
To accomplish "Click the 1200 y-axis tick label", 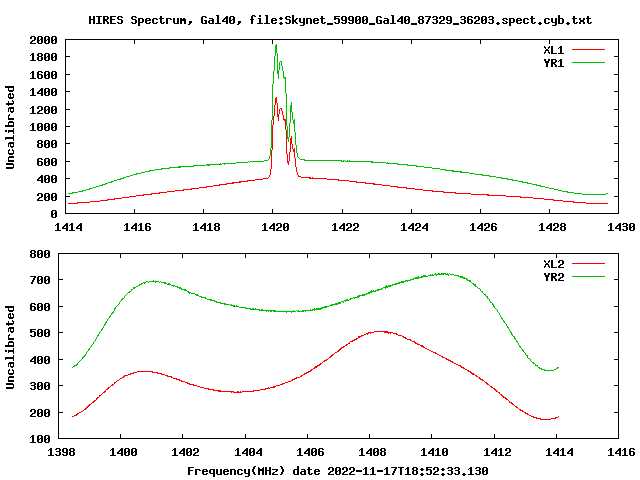I will [x=43, y=110].
